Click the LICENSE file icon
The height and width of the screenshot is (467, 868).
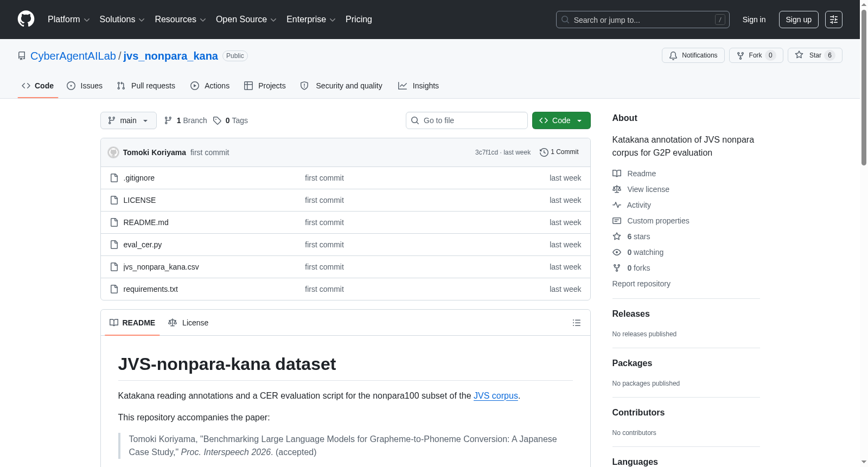[114, 200]
